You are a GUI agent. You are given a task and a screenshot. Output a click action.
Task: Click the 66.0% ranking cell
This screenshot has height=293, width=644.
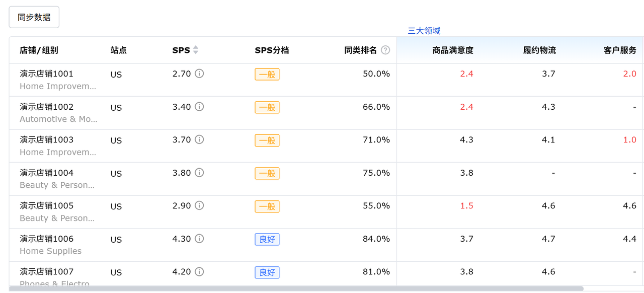tap(376, 107)
